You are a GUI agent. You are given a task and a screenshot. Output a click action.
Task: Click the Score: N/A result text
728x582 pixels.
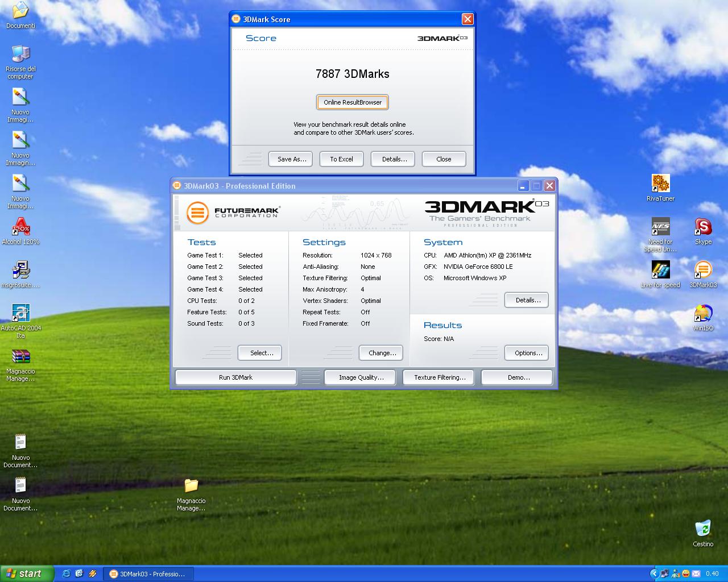point(439,339)
